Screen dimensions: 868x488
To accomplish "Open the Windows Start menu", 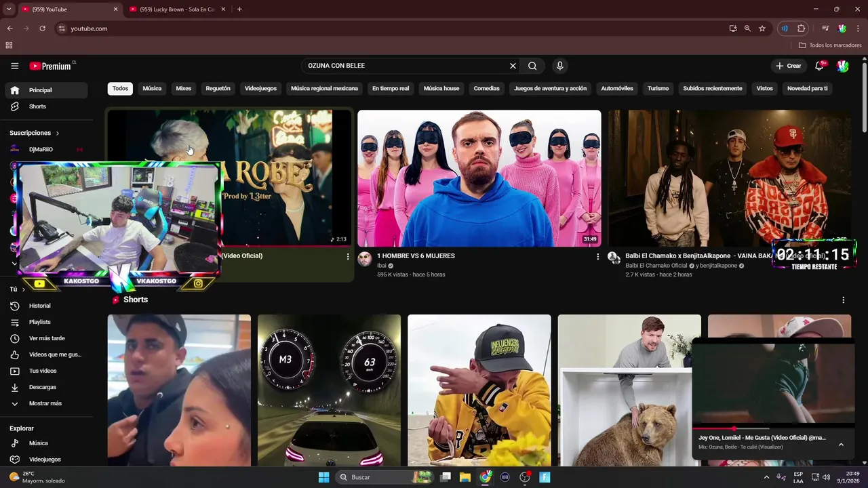I will pos(323,477).
